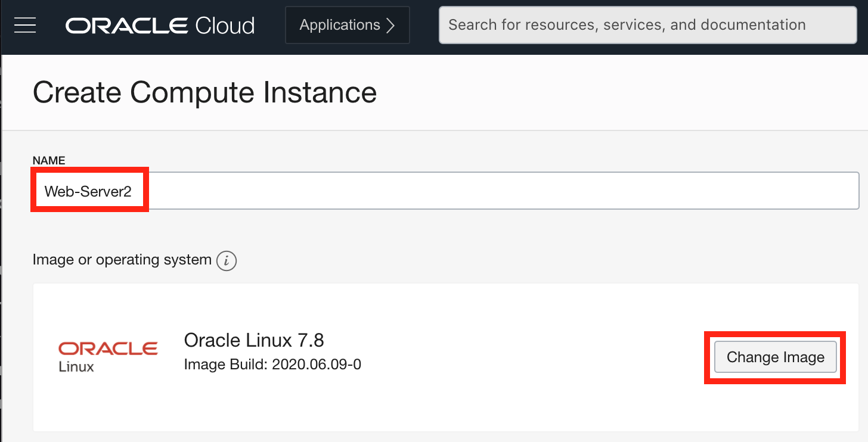
Task: Select the Image Build: 2020.06.09-0 text
Action: (272, 364)
